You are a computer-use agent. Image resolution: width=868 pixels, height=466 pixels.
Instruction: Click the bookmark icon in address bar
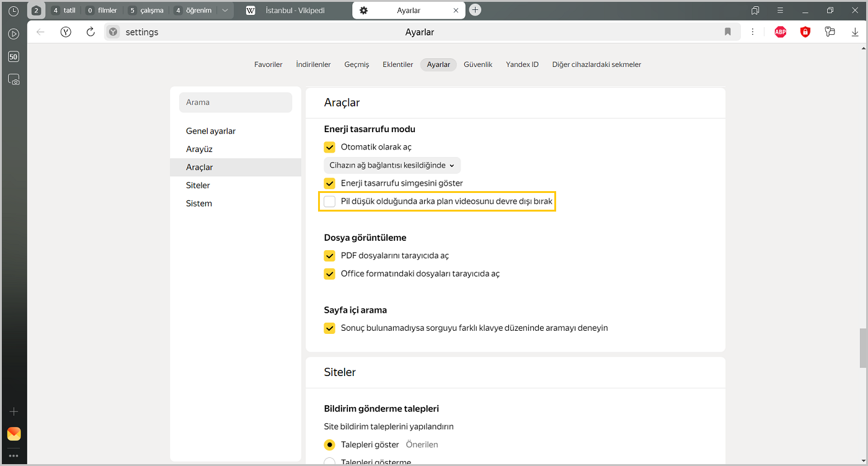[x=728, y=32]
